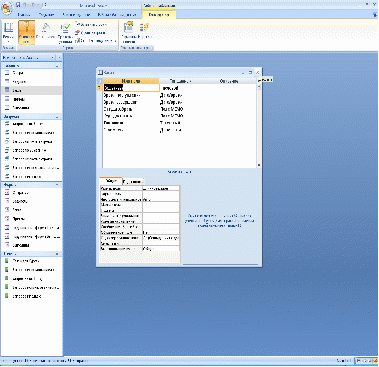Click the table design window title icon
Image resolution: width=379 pixels, height=367 pixels.
100,72
